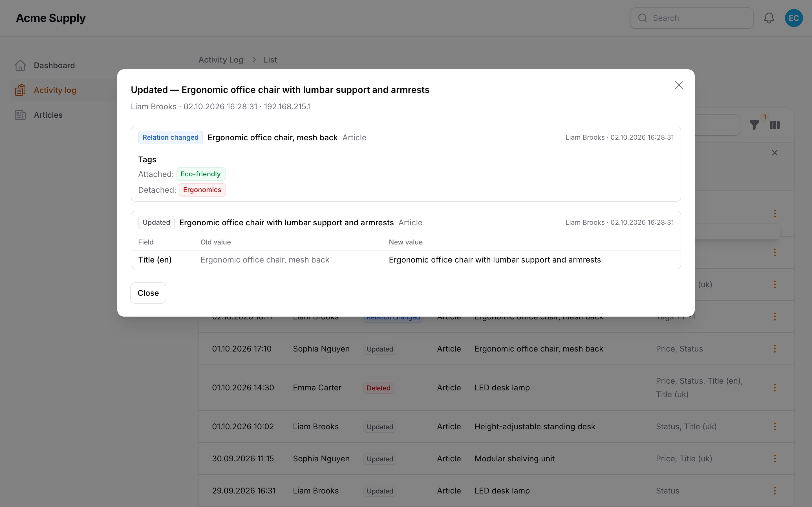Click the Eco-friendly attached tag
Screen dimensions: 812x507
click(x=201, y=174)
